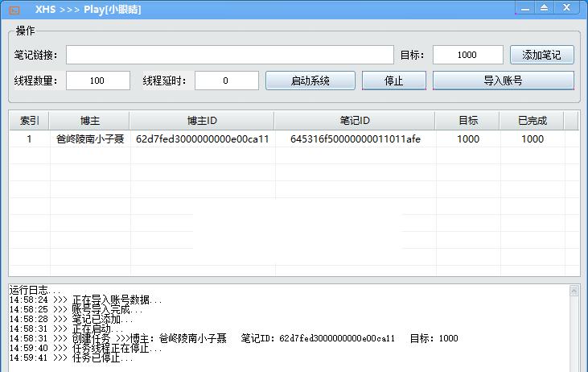588x372 pixels.
Task: Sort by the 索引 column header
Action: tap(29, 120)
